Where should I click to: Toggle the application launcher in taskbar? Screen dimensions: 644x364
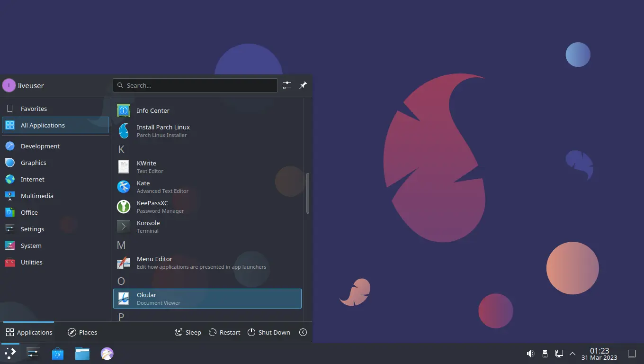pyautogui.click(x=10, y=354)
